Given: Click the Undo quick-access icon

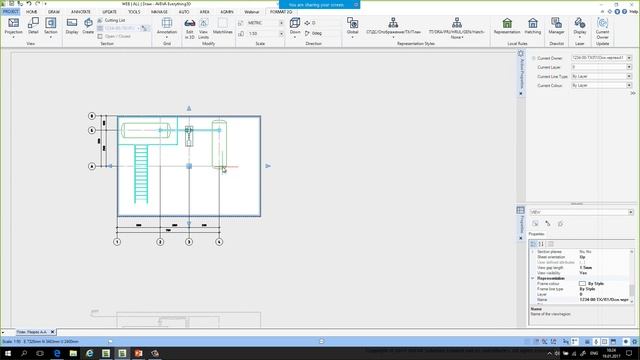Looking at the screenshot, I should point(29,3).
